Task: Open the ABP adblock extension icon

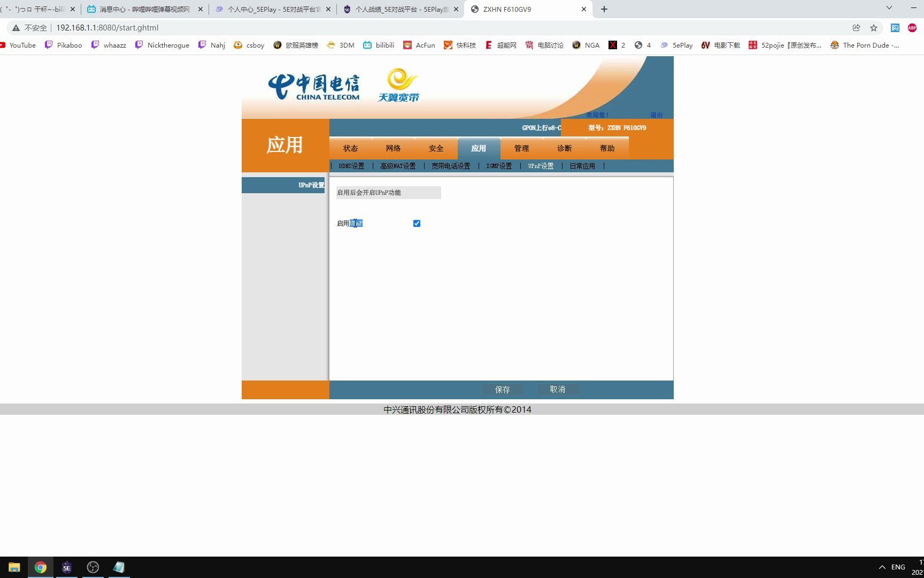Action: click(x=912, y=28)
